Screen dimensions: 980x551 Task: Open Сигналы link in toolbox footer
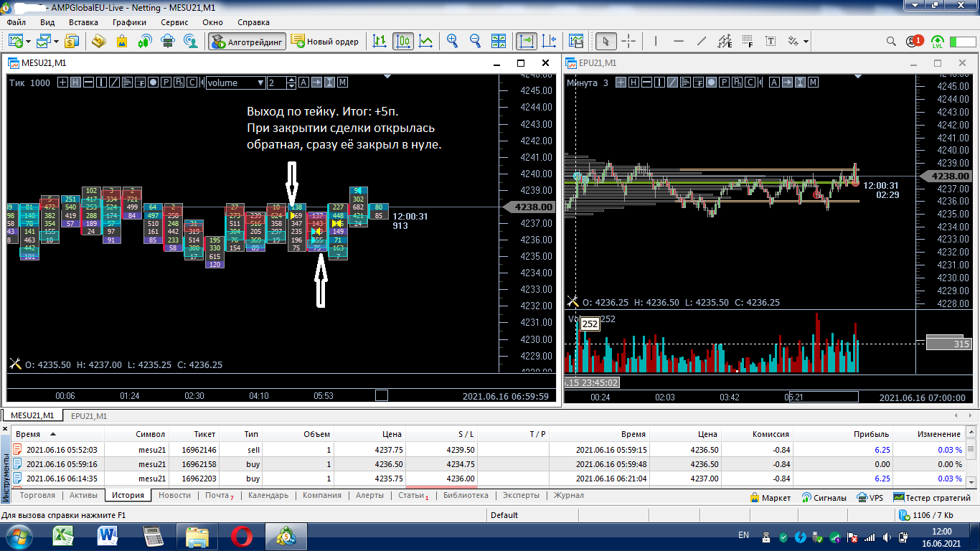[824, 497]
